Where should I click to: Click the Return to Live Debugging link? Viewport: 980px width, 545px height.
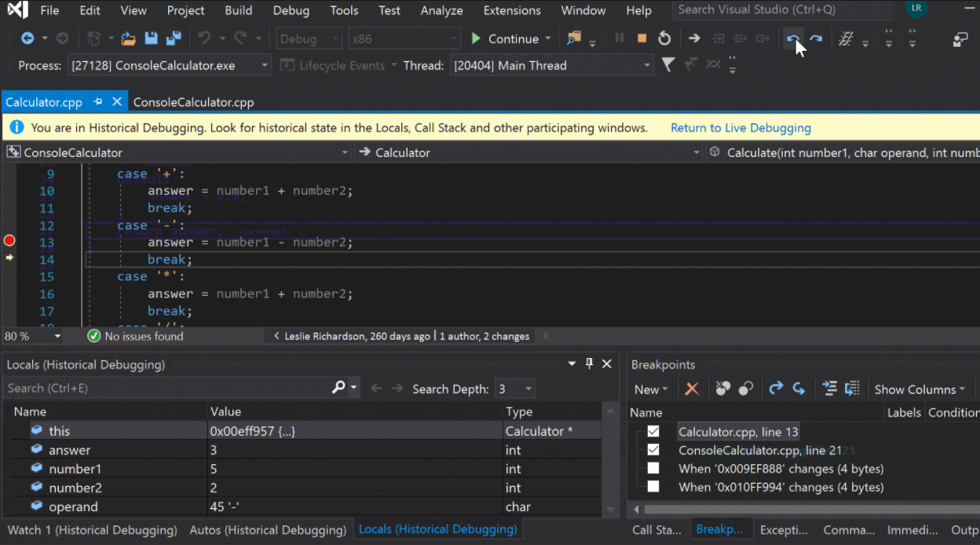click(x=740, y=128)
